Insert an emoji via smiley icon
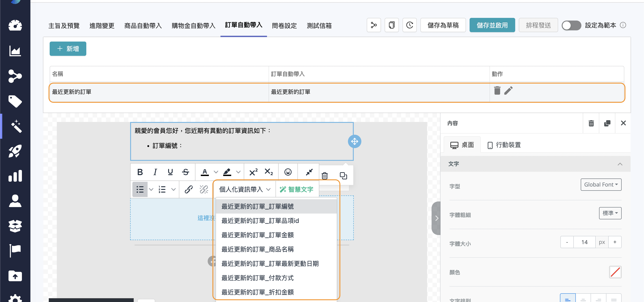The width and height of the screenshot is (644, 302). tap(288, 172)
